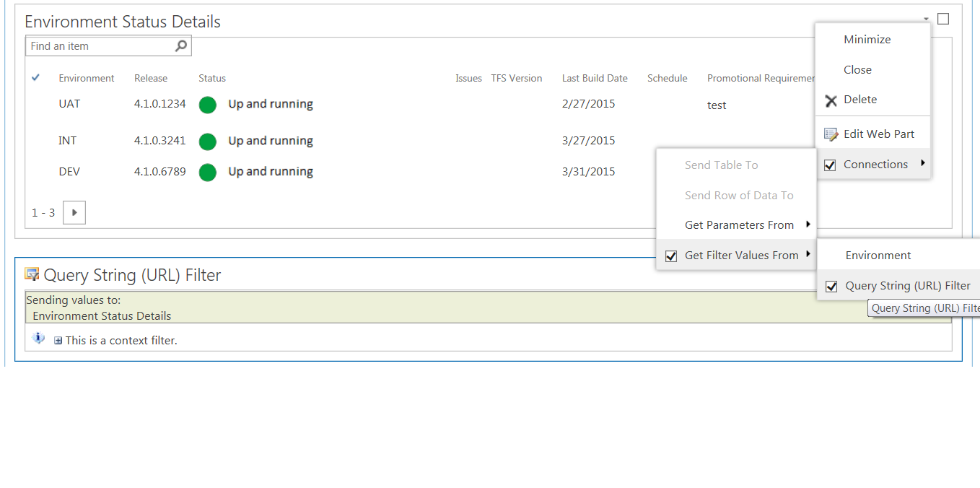The width and height of the screenshot is (980, 488).
Task: Click the Query String (URL) Filter web part icon
Action: click(x=32, y=274)
